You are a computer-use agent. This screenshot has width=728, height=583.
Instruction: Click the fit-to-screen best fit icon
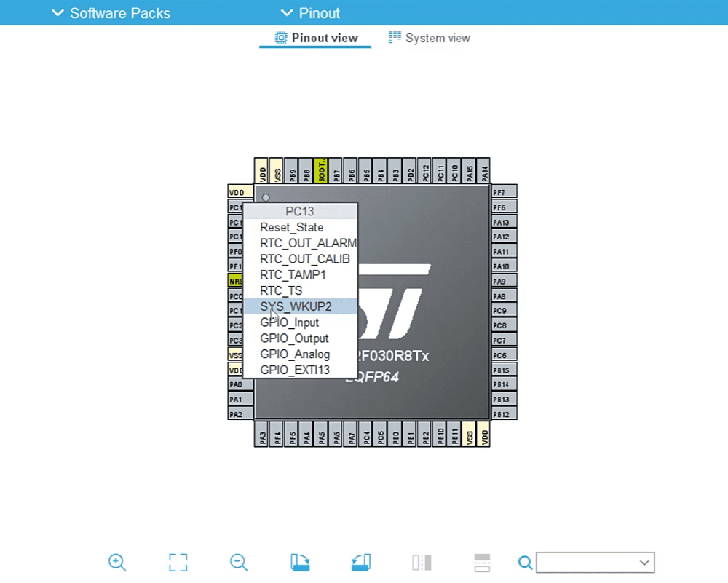(178, 562)
